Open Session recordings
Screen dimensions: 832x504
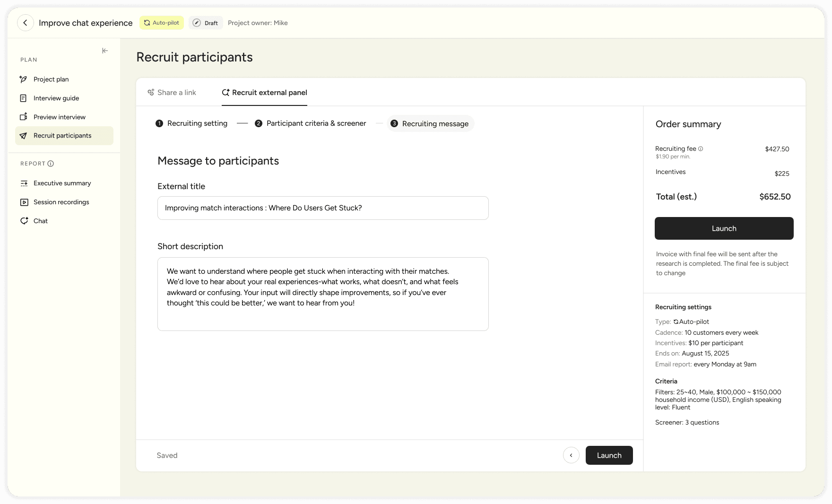click(x=61, y=202)
